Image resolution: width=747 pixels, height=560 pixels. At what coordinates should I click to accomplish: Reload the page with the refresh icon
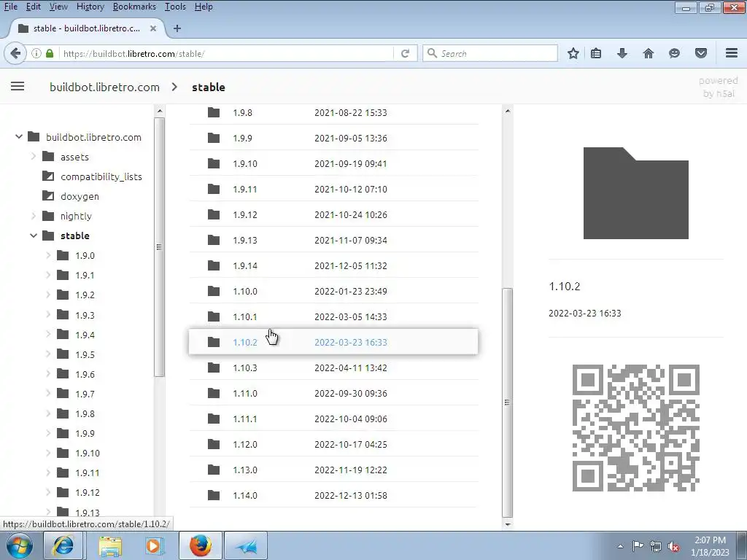click(405, 53)
